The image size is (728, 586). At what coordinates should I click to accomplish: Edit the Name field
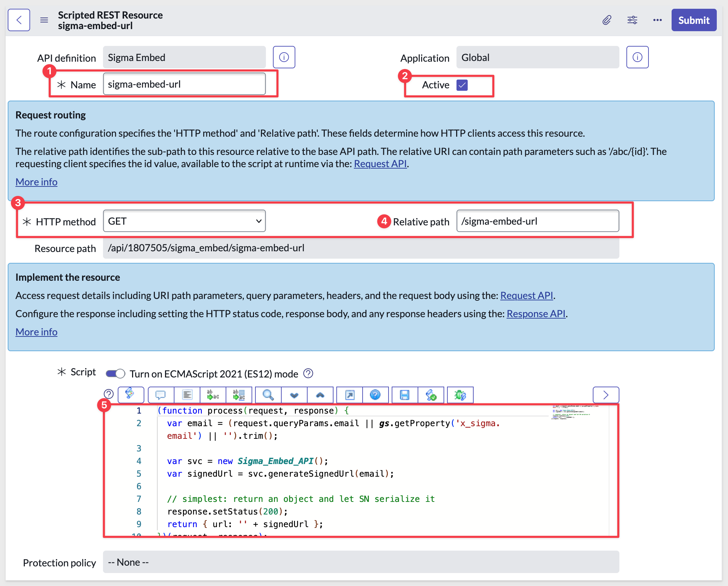click(x=184, y=84)
